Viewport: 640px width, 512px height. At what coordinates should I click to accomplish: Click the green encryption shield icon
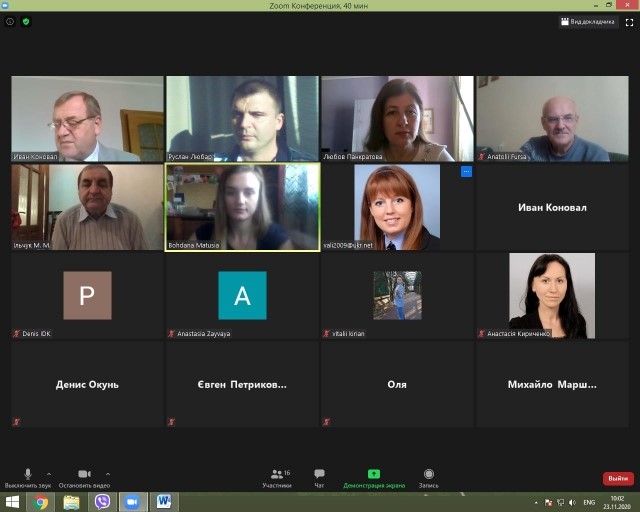point(26,22)
